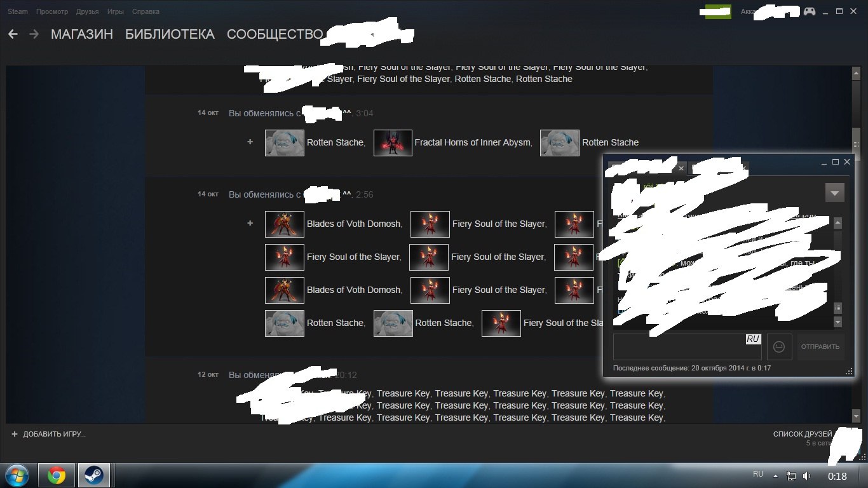Go forward with the right arrow
Image resolution: width=868 pixels, height=488 pixels.
pos(34,34)
